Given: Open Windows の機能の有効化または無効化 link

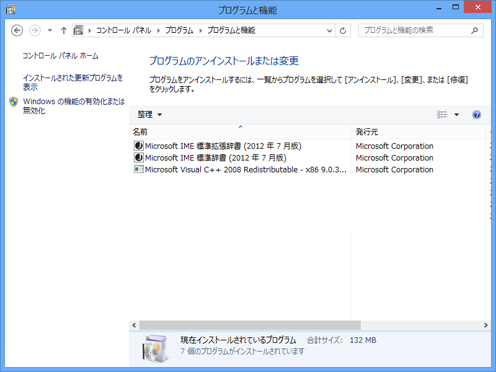Looking at the screenshot, I should [74, 106].
